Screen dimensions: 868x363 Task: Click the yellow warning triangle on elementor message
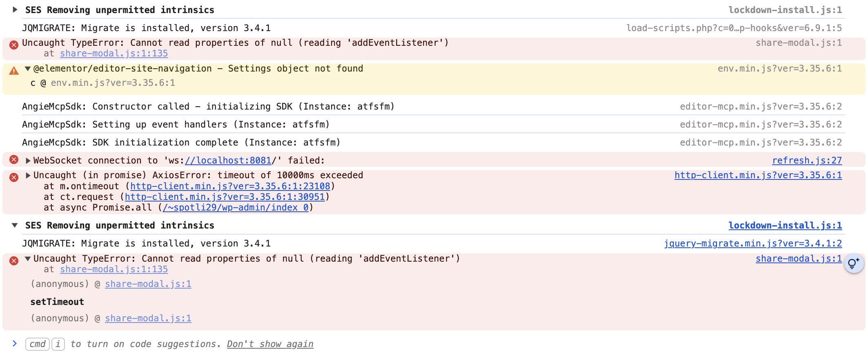[x=14, y=71]
